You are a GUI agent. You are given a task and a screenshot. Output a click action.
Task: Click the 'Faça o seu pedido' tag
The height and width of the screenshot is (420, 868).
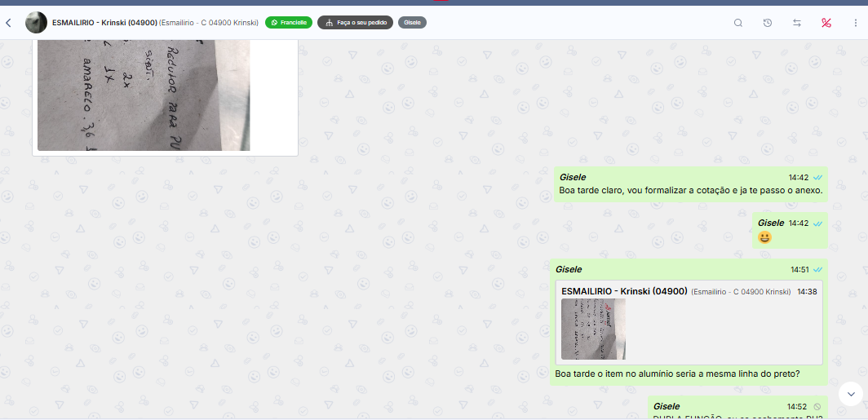(355, 23)
